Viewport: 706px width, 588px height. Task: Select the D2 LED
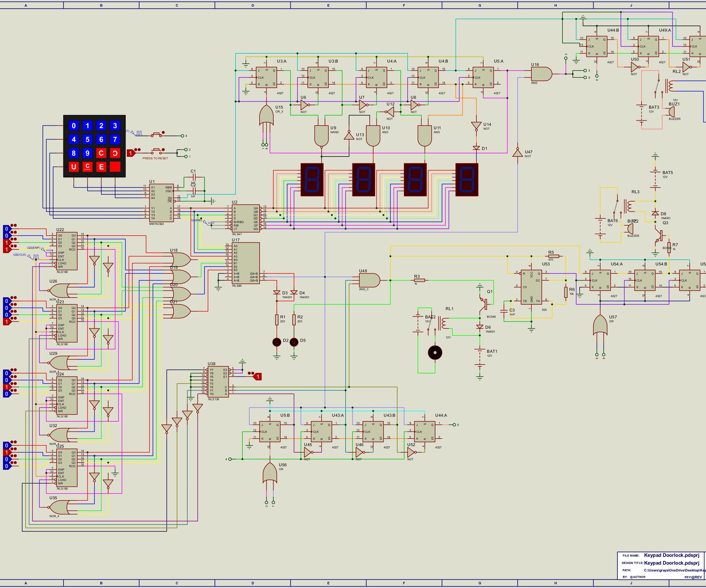(x=277, y=342)
